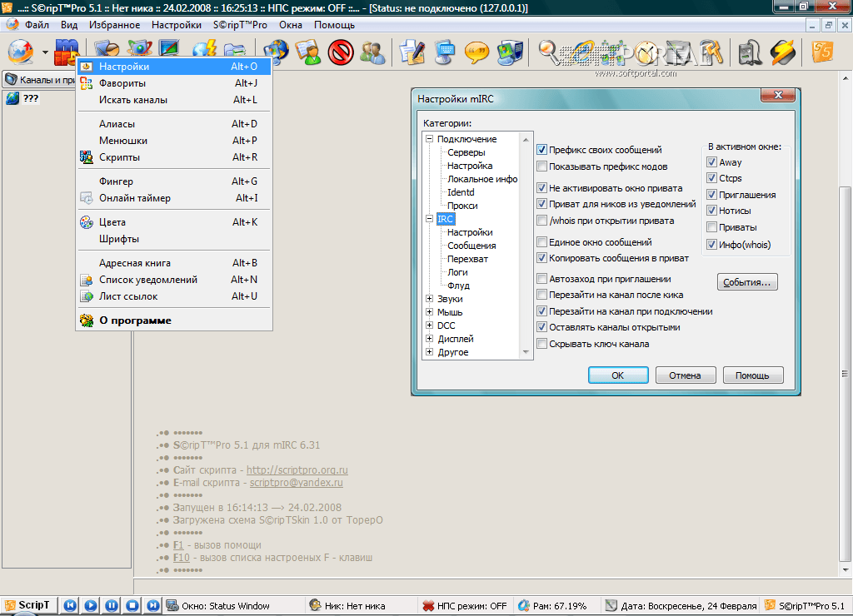Expand the DCC tree category
Screen dimensions: 853x616
429,325
